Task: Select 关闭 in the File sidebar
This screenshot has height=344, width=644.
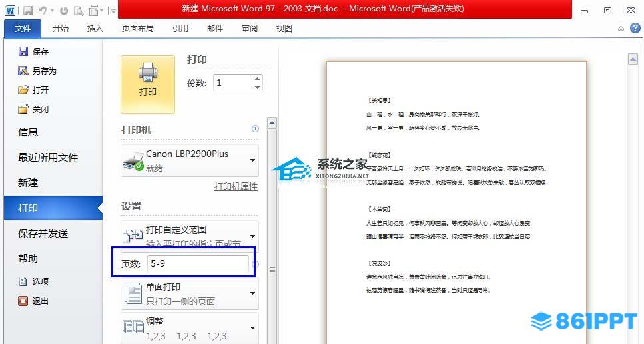Action: point(34,109)
